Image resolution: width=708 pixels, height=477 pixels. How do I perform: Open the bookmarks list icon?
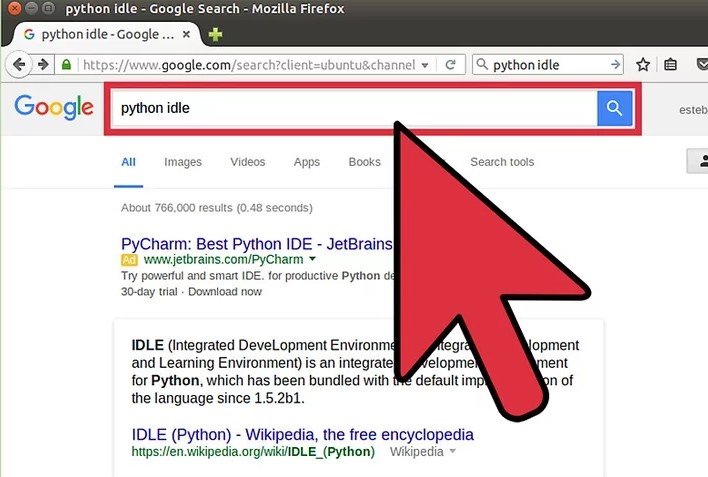tap(671, 65)
